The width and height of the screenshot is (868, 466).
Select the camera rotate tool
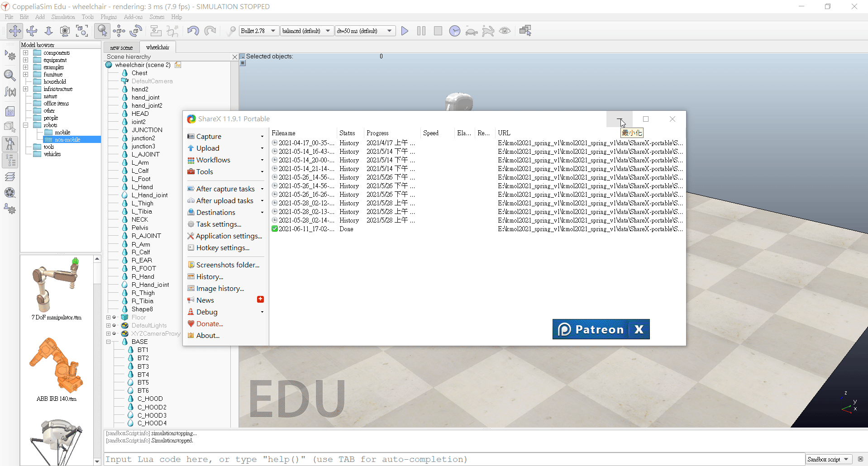coord(32,31)
